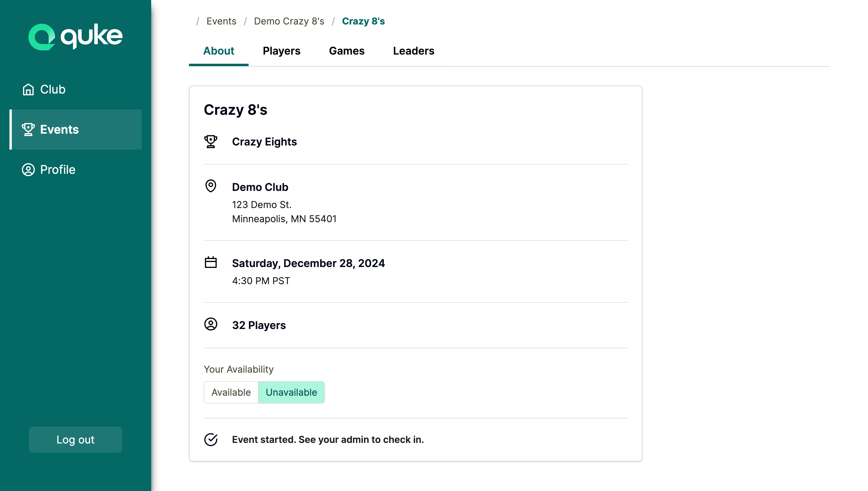Image resolution: width=868 pixels, height=491 pixels.
Task: Click the trophy icon beside Crazy Eights
Action: point(211,142)
